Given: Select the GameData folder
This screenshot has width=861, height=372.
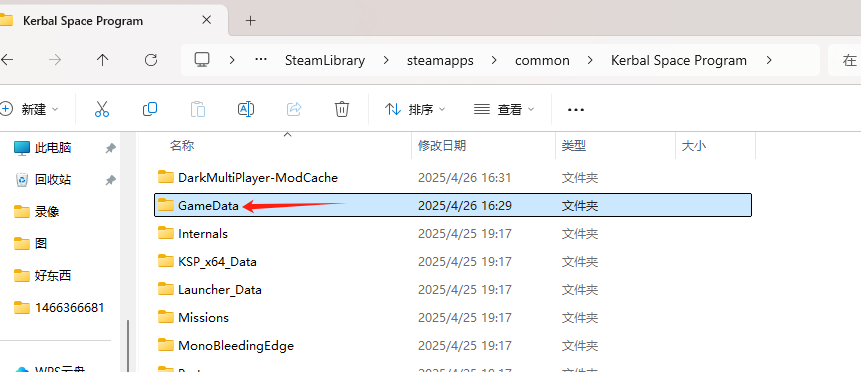Looking at the screenshot, I should [x=453, y=206].
